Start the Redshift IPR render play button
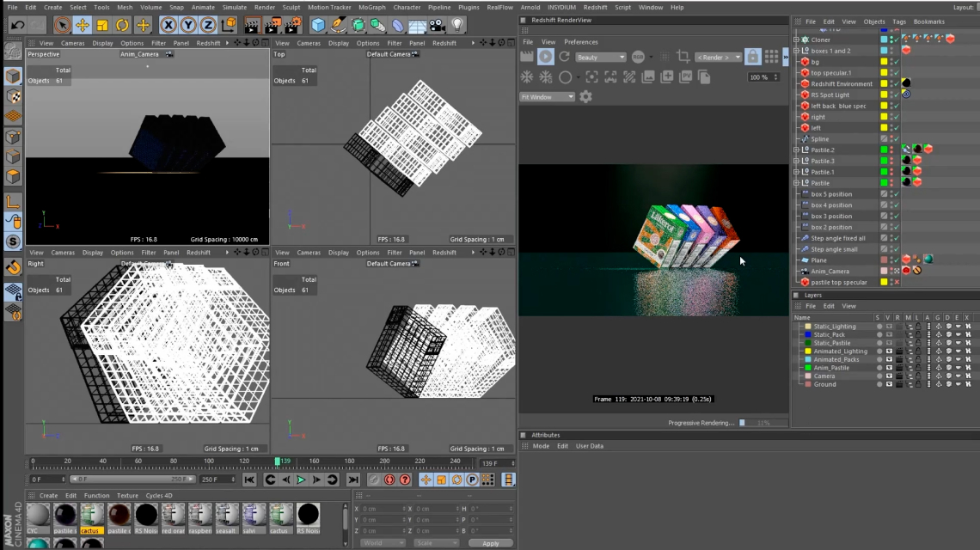 [x=546, y=57]
